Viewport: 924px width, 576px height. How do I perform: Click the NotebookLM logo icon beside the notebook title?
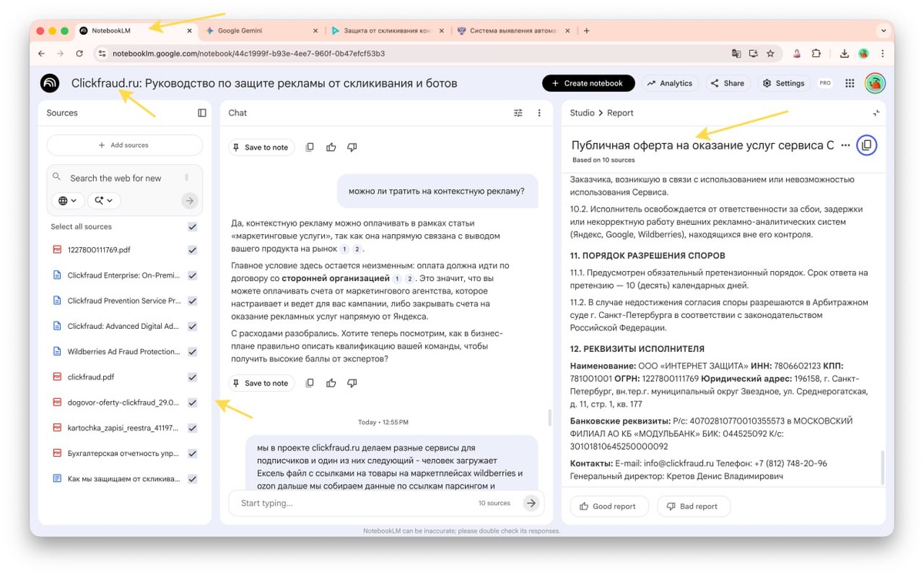[x=50, y=83]
